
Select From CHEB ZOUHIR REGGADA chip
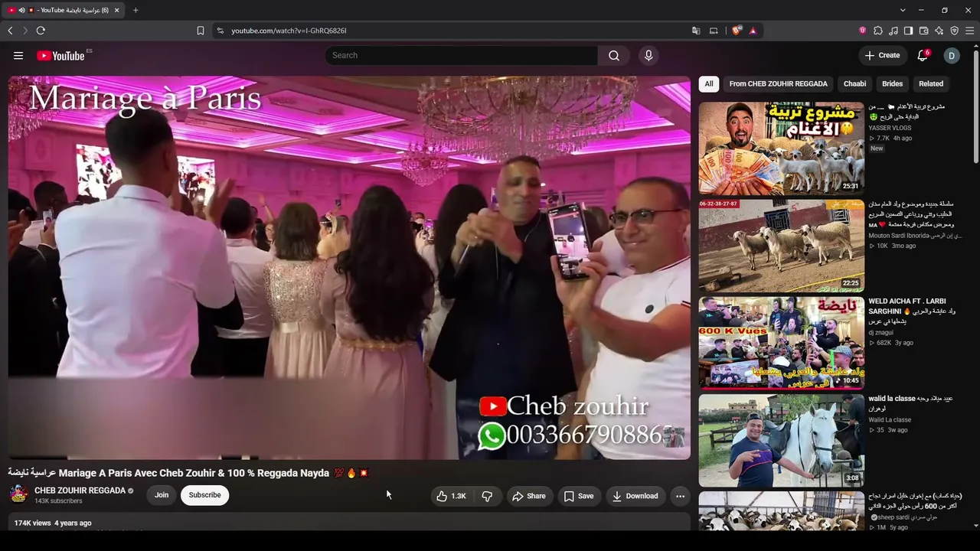pos(778,84)
